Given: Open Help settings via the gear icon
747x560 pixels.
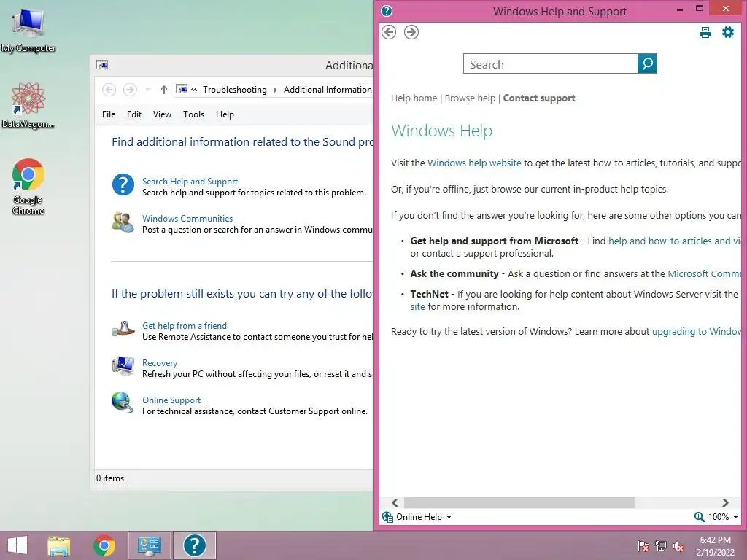Looking at the screenshot, I should 727,32.
